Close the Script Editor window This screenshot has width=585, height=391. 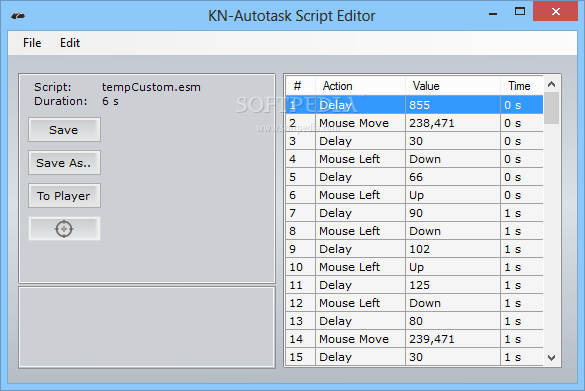pyautogui.click(x=556, y=12)
